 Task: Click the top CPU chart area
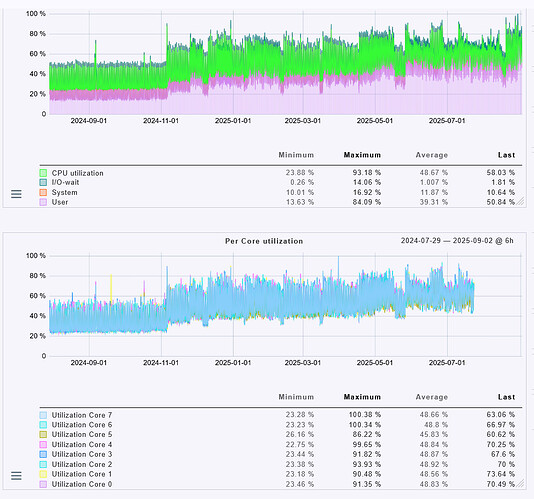[x=285, y=64]
